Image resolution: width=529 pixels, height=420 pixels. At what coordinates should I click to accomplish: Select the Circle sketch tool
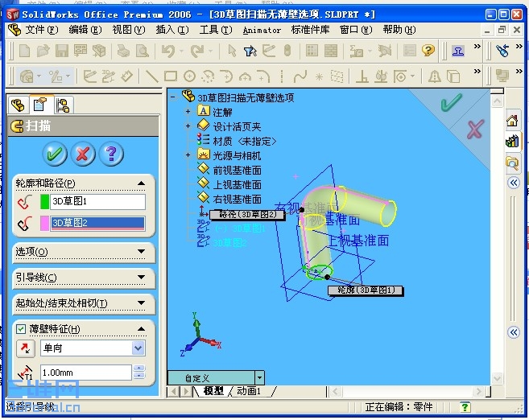pyautogui.click(x=189, y=76)
